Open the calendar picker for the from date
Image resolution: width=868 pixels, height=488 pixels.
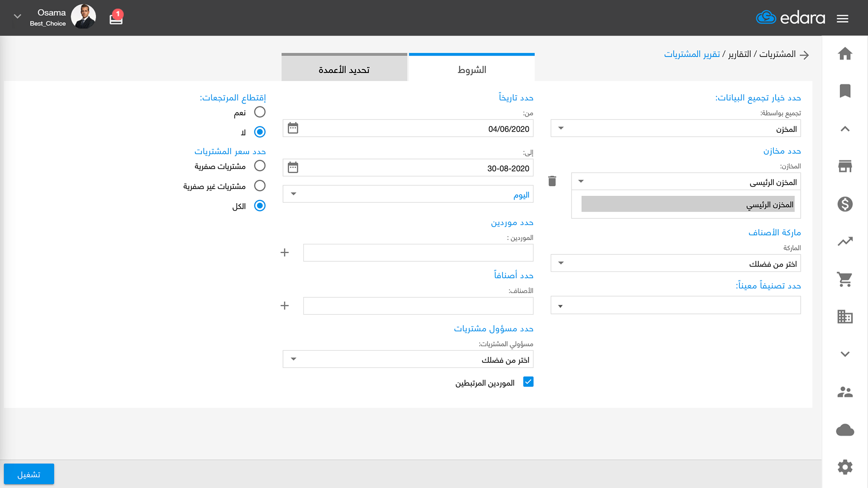(x=293, y=128)
